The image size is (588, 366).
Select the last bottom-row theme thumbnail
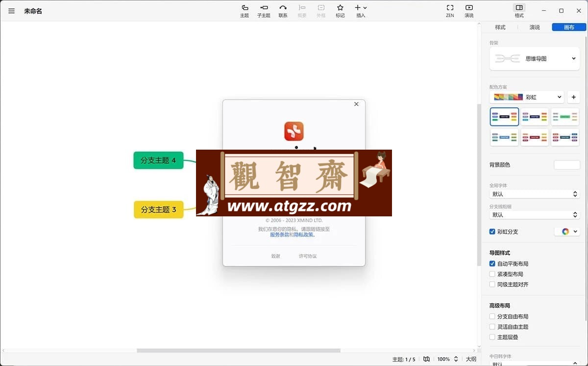(x=565, y=137)
